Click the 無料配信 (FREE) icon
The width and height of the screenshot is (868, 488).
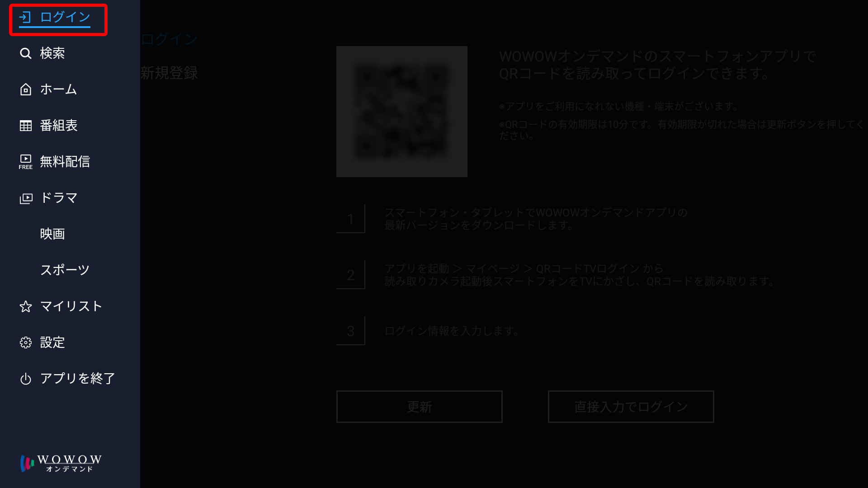pos(26,161)
